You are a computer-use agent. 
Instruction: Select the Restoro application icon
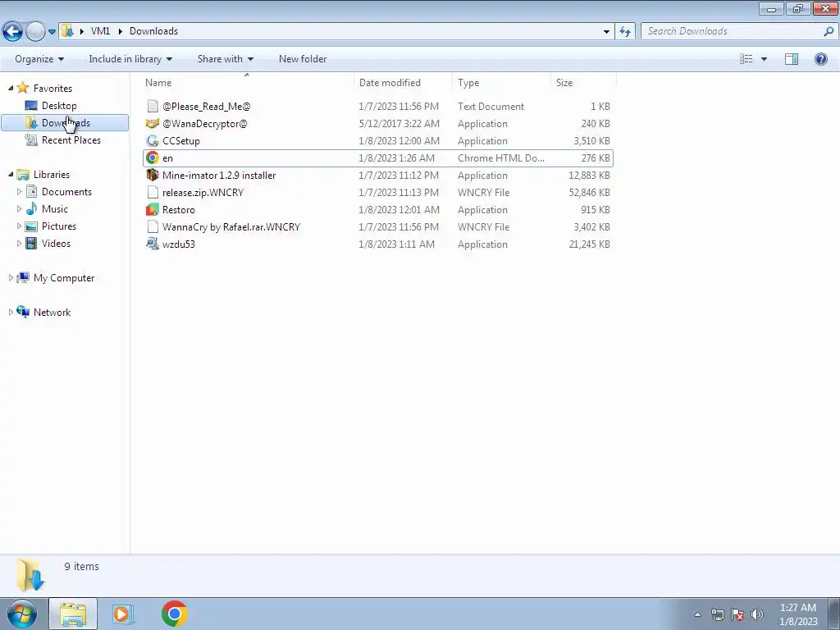click(x=153, y=209)
